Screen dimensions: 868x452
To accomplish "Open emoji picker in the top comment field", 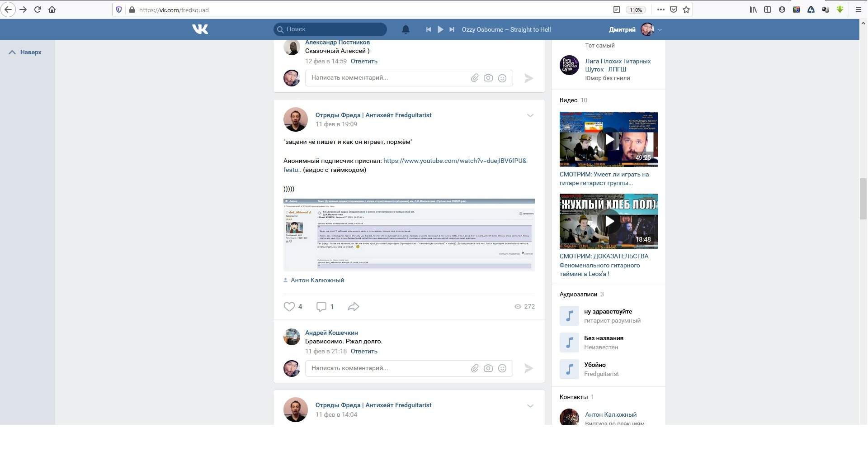I will (x=502, y=78).
